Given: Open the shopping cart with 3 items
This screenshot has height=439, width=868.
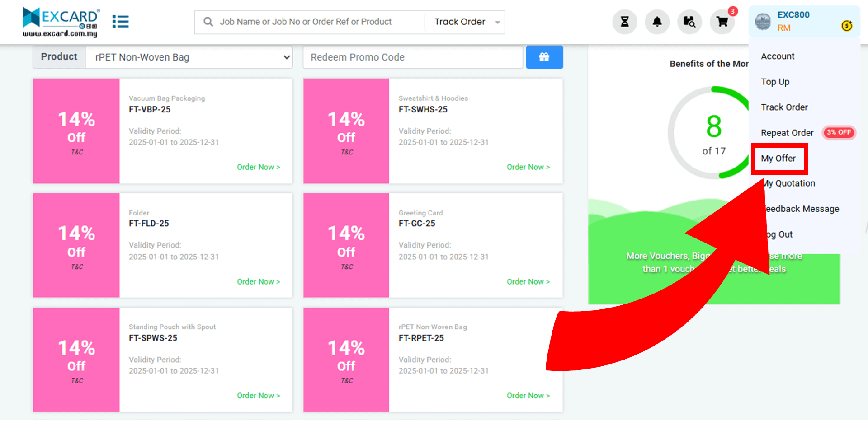Looking at the screenshot, I should [x=722, y=22].
